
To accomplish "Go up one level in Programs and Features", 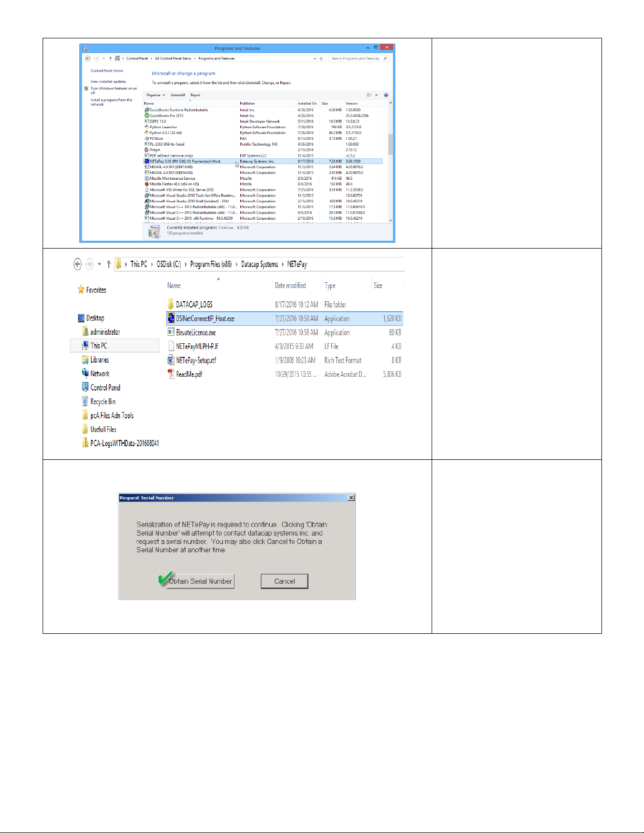I will click(x=110, y=58).
